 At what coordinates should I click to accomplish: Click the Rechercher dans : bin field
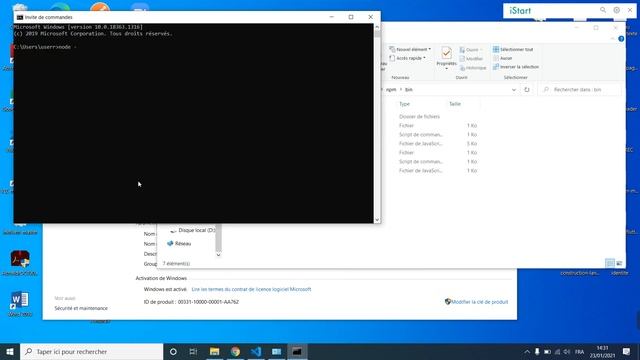coord(580,90)
